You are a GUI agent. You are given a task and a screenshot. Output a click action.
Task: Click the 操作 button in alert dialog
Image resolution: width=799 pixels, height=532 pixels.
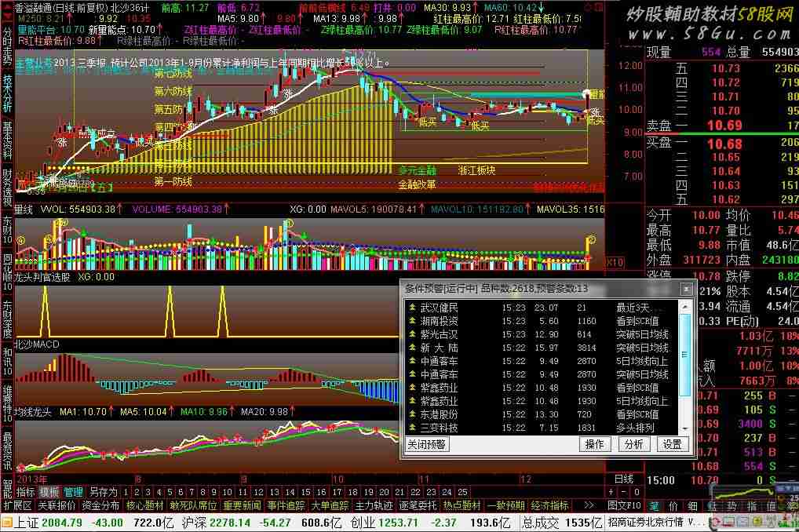point(594,444)
